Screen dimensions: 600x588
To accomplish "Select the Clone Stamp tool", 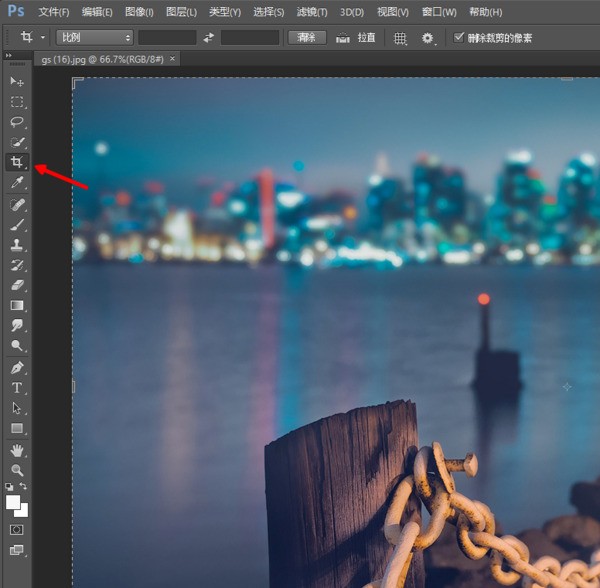I will tap(17, 245).
